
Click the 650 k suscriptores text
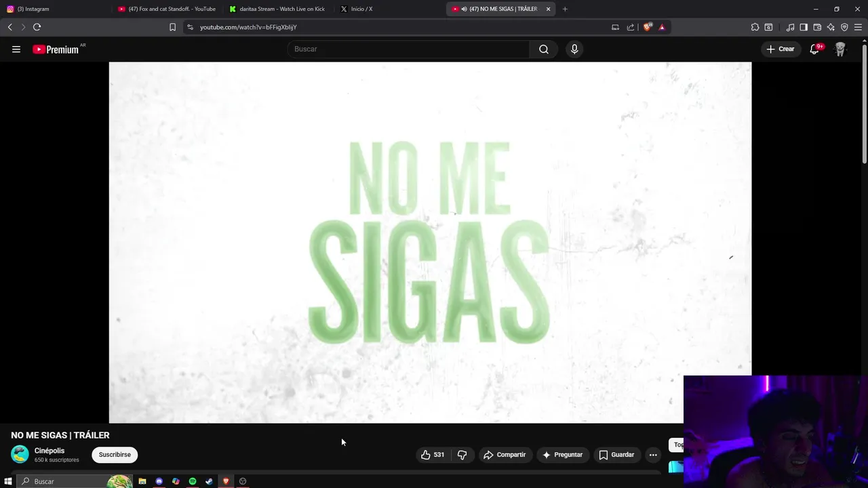point(57,460)
